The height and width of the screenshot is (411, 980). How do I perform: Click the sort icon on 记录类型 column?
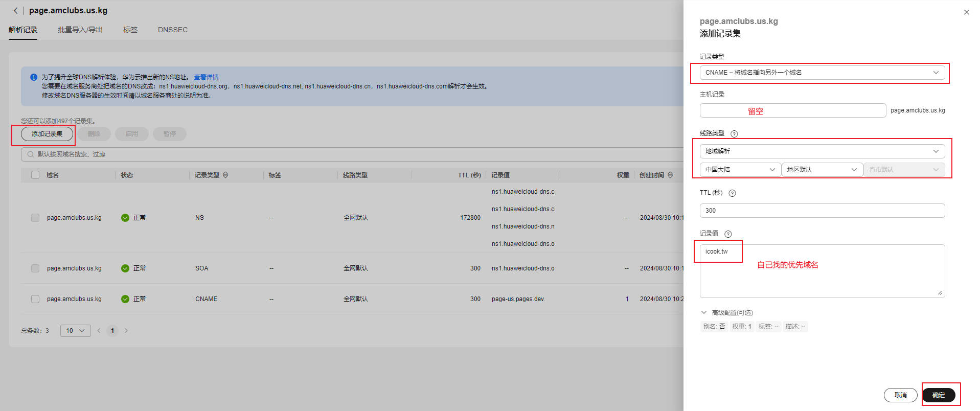[225, 175]
